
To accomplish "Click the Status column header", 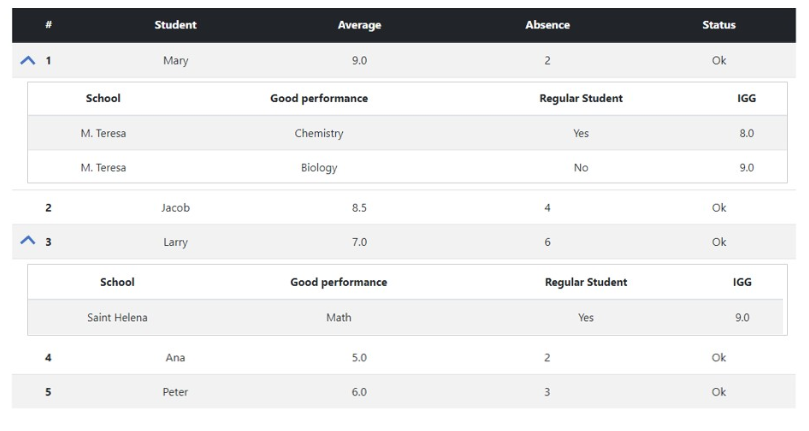I will pyautogui.click(x=718, y=25).
